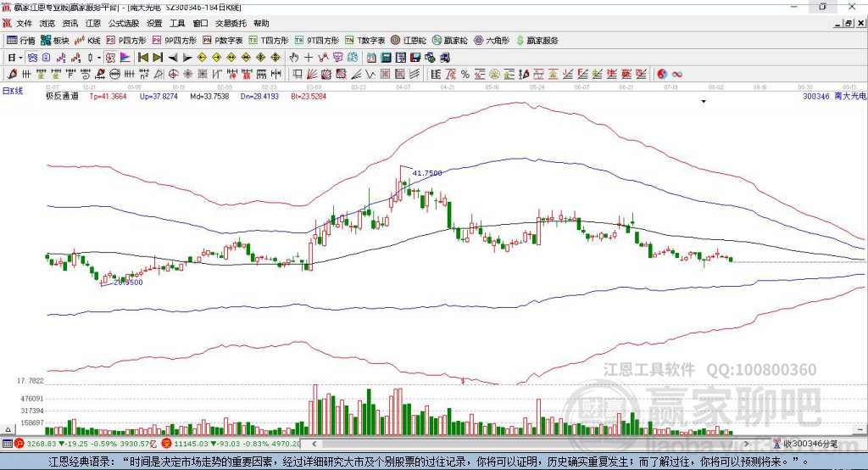Jump to the last bar icon

pos(158,58)
